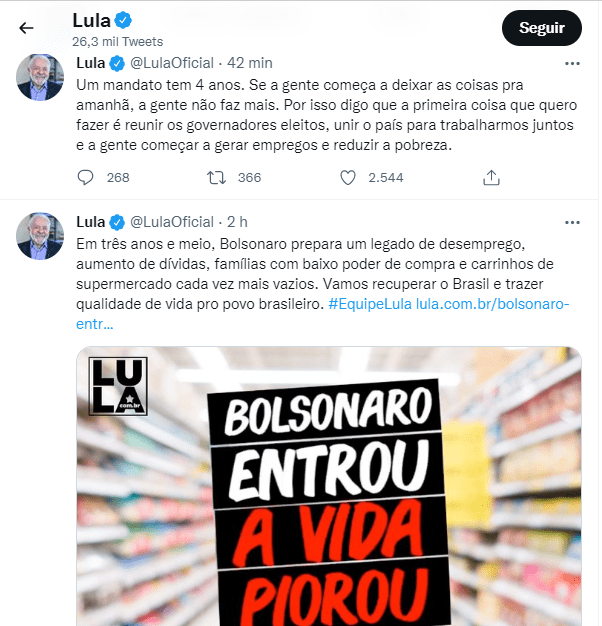Go back using the left arrow icon
Image resolution: width=602 pixels, height=626 pixels.
click(x=26, y=28)
